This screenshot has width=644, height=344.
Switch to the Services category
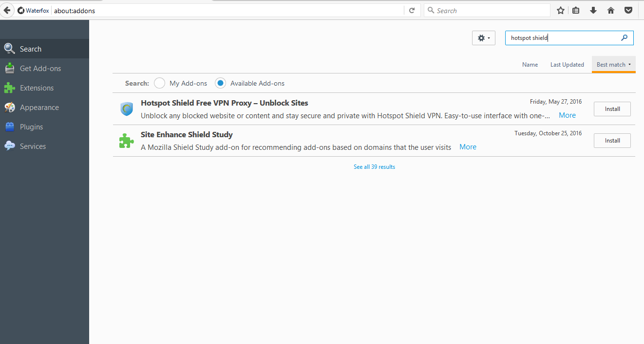[x=44, y=146]
